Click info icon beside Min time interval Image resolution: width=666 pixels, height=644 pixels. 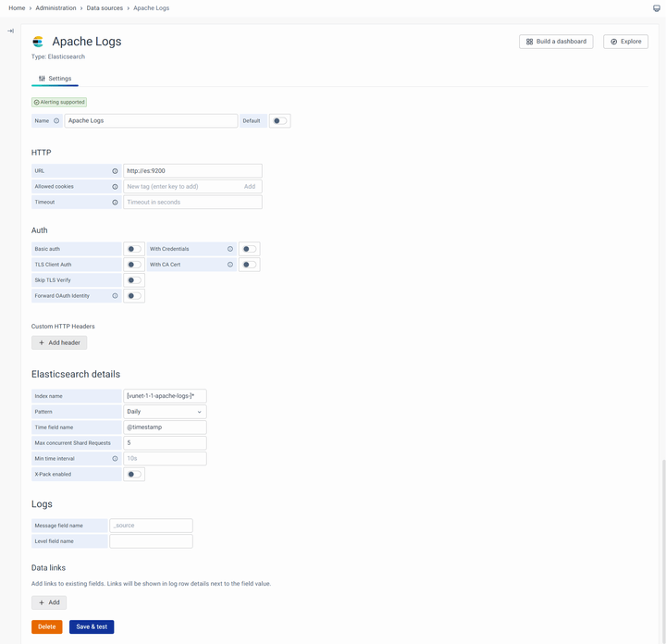(x=115, y=458)
